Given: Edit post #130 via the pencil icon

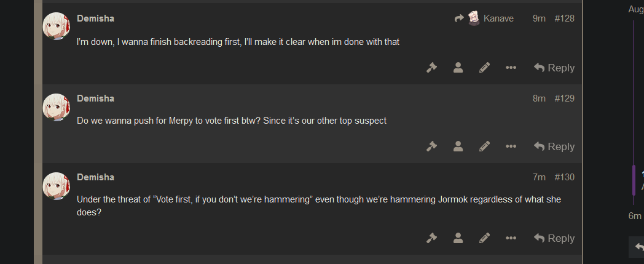Looking at the screenshot, I should point(485,238).
